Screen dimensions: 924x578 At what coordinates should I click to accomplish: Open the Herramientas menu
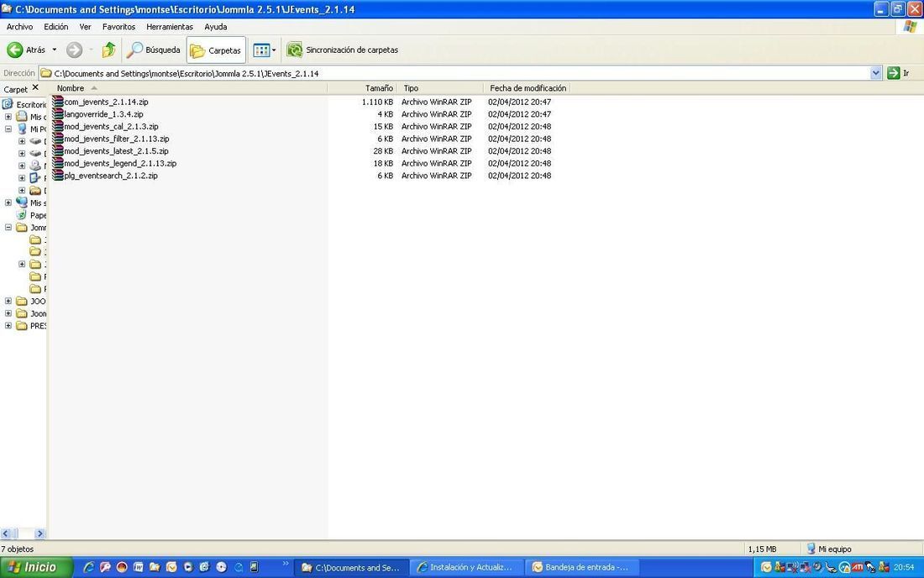tap(170, 27)
